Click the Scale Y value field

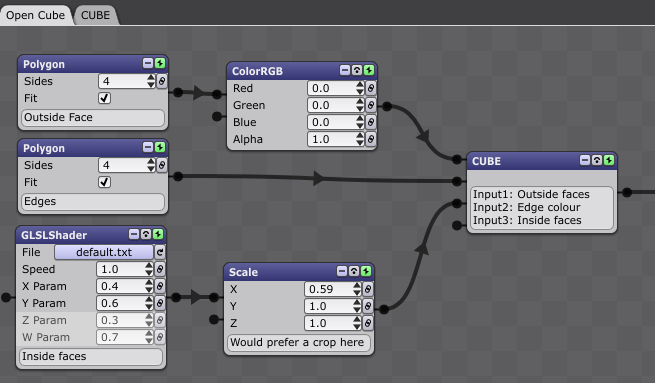333,306
